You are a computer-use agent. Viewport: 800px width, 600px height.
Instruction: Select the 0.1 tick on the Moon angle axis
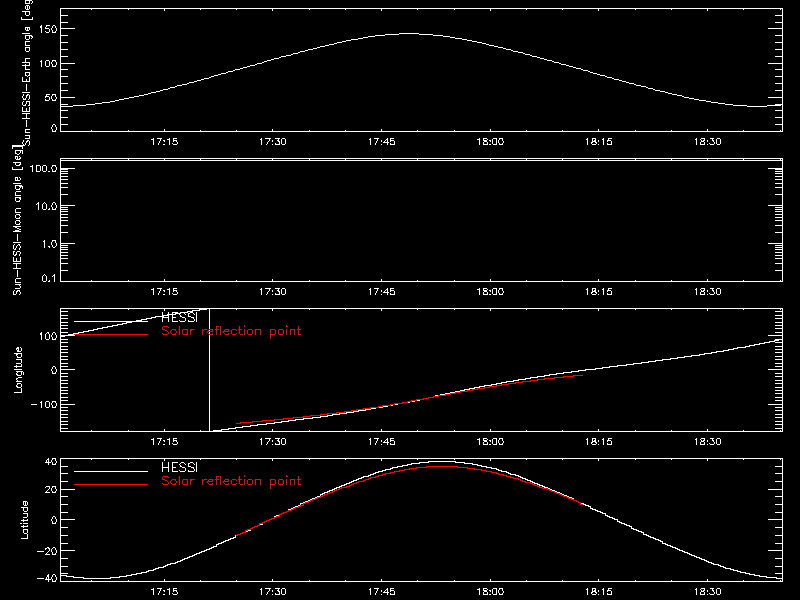pyautogui.click(x=49, y=279)
